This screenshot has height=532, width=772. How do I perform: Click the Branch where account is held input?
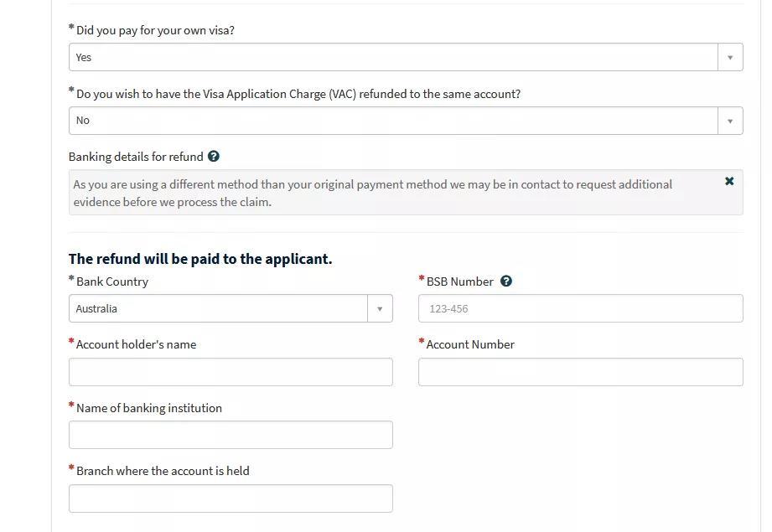point(231,498)
